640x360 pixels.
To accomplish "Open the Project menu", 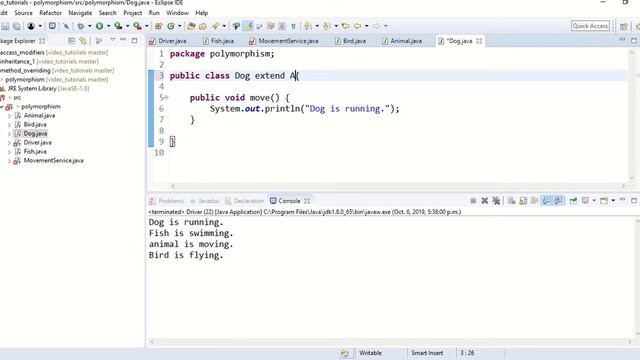I will tap(133, 13).
